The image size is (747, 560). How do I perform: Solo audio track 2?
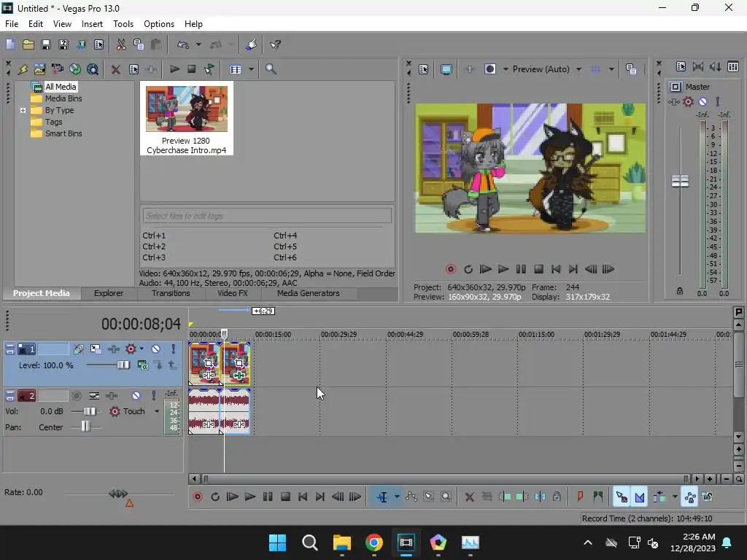point(153,396)
